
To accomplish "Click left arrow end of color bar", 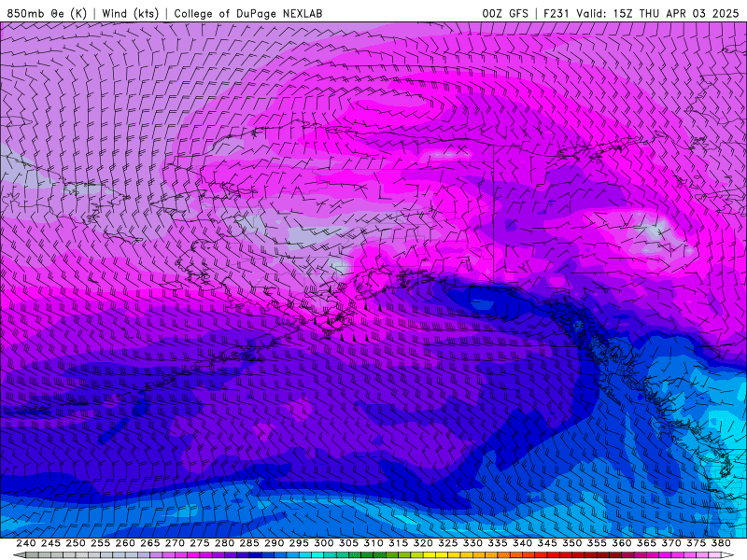I will pos(19,555).
